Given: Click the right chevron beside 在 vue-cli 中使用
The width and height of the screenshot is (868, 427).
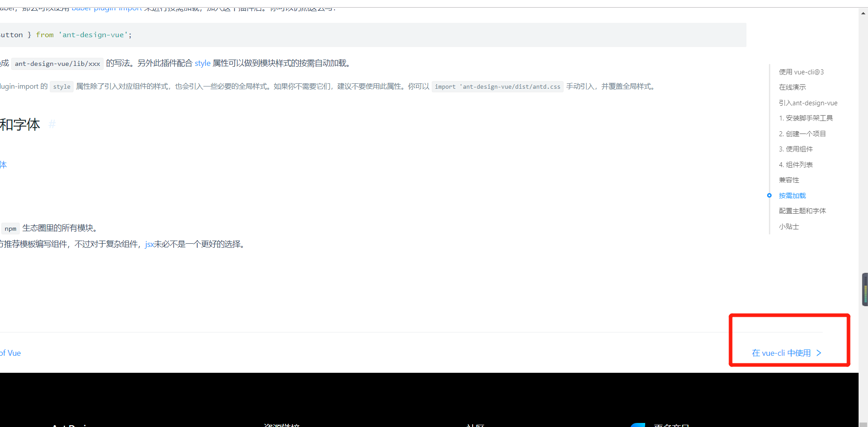Looking at the screenshot, I should [819, 353].
